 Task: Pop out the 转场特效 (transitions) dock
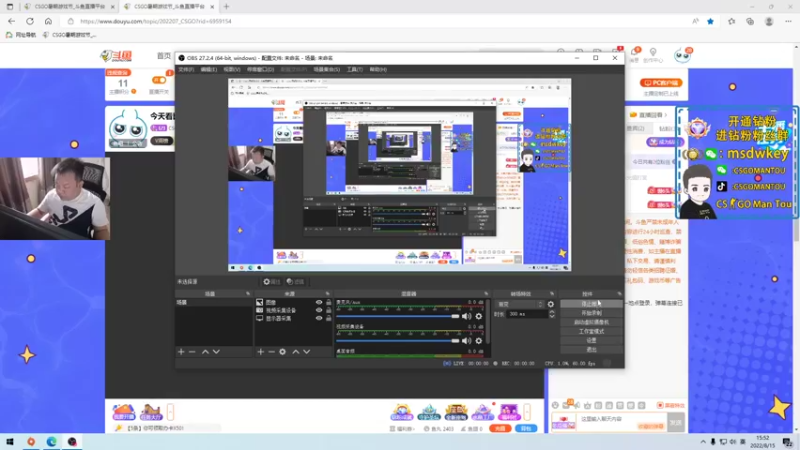pyautogui.click(x=552, y=294)
